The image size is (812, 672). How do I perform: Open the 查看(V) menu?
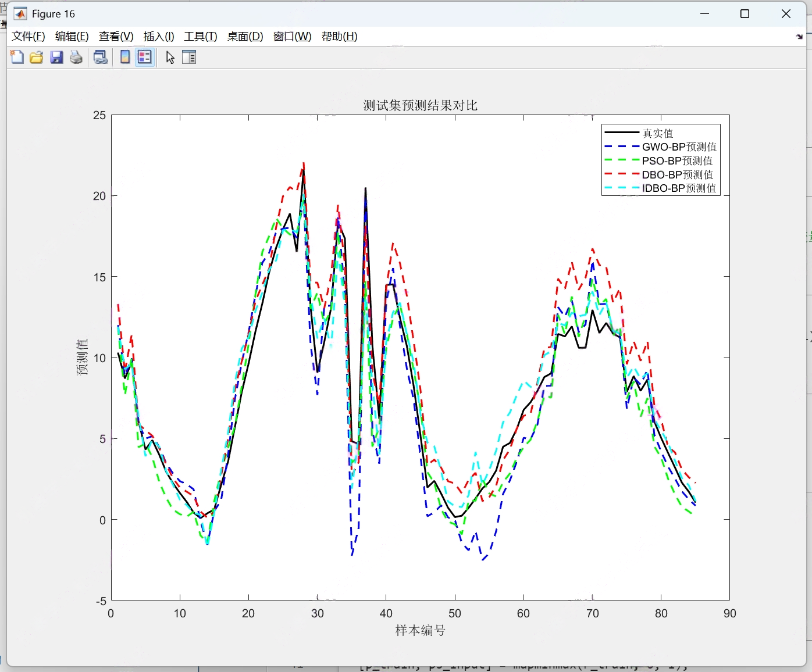116,37
